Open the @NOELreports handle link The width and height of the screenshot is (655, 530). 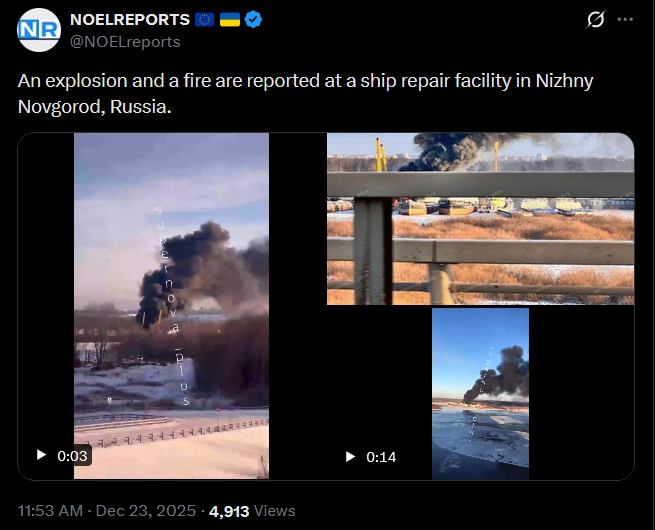125,42
